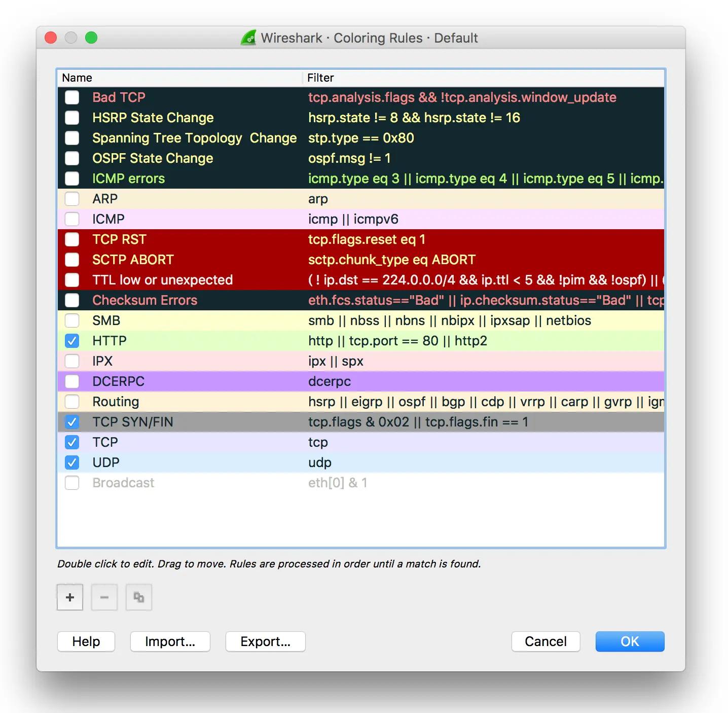Select the SCTP ABORT rule name
Screen dimensions: 728x713
tap(133, 260)
